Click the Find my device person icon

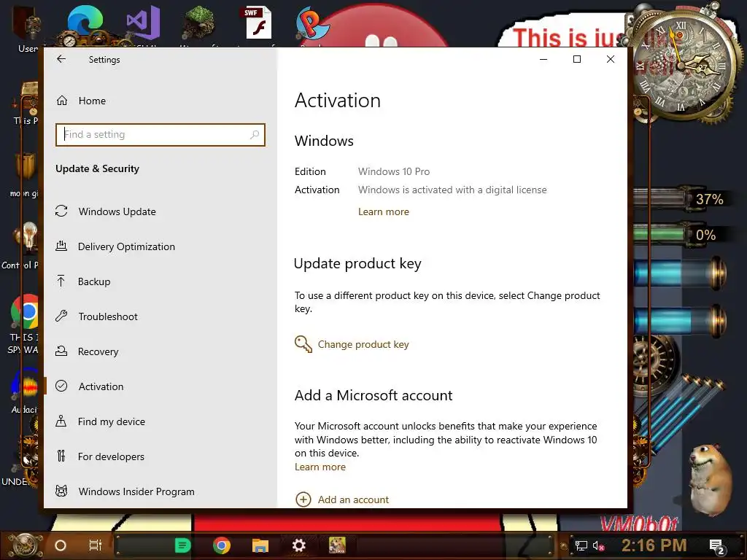pos(61,421)
